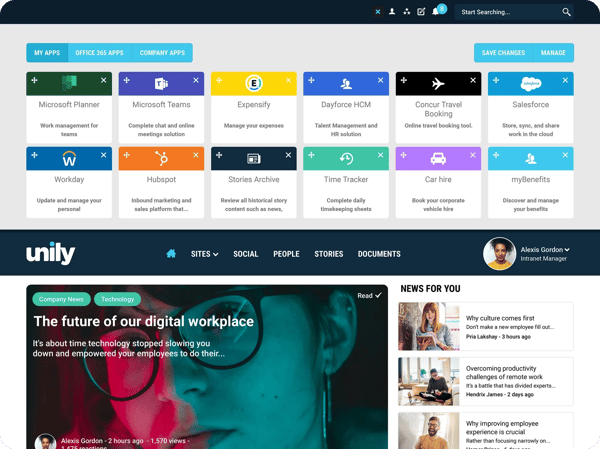
Task: Remove Microsoft Teams app tile
Action: 196,80
